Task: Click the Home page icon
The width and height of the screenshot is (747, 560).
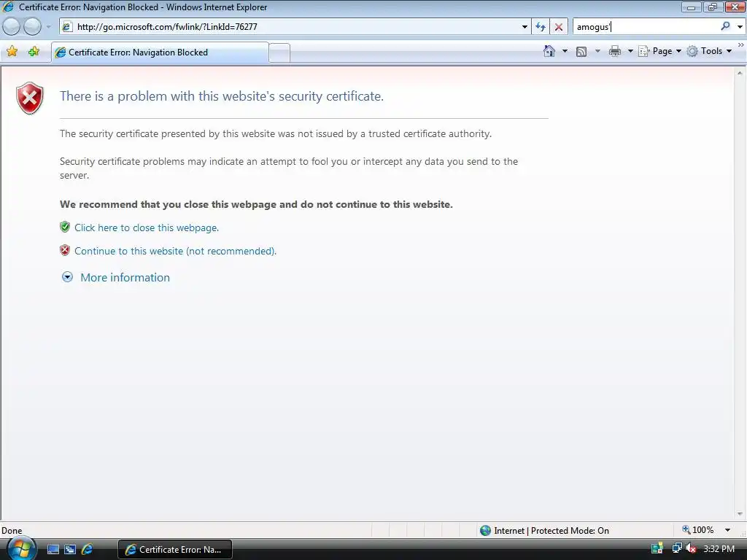Action: pos(549,51)
